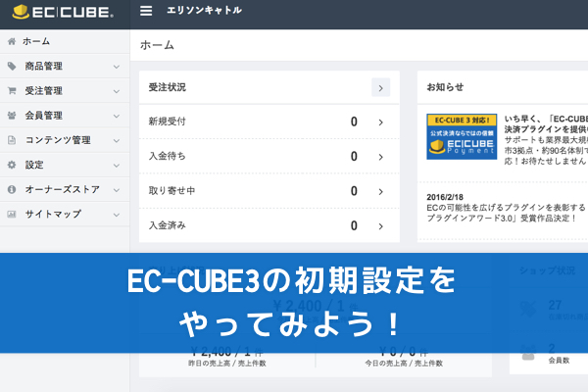Viewport: 588px width, 392px height.
Task: Click the ホーム page heading
Action: (157, 45)
